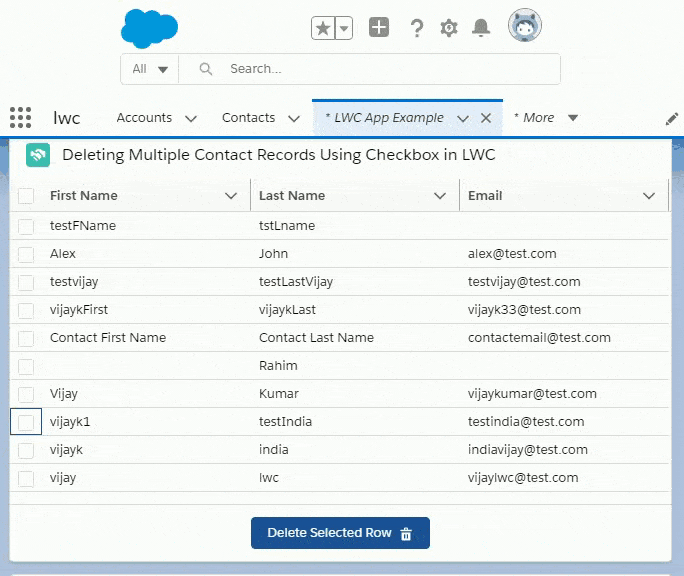Select the LWC App Example tab
Viewport: 684px width, 576px height.
coord(384,117)
